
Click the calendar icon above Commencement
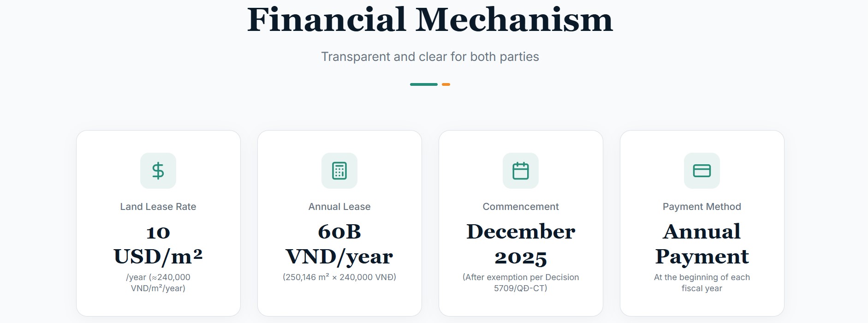tap(521, 171)
